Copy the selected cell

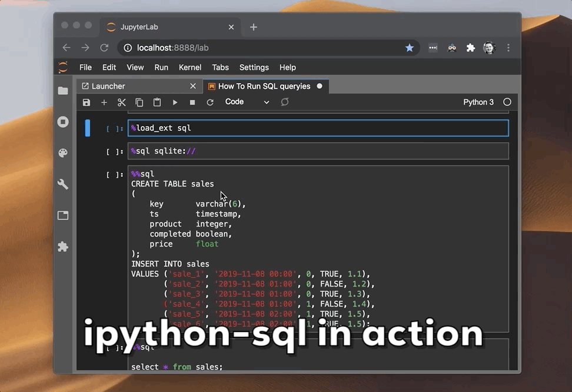139,102
